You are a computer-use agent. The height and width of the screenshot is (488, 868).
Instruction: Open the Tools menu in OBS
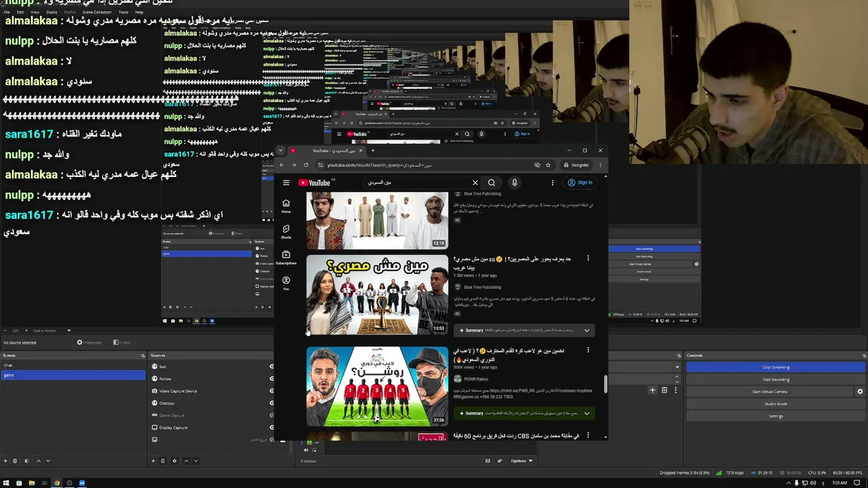tap(123, 12)
